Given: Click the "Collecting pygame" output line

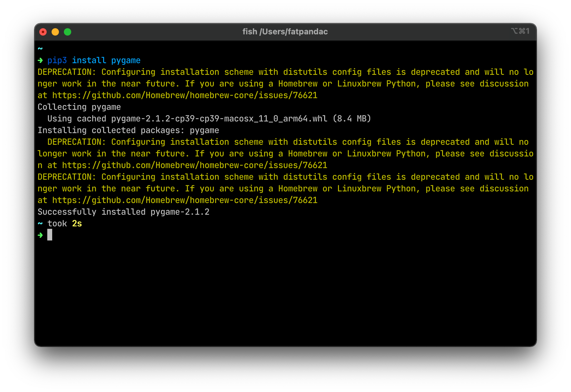Looking at the screenshot, I should [79, 107].
